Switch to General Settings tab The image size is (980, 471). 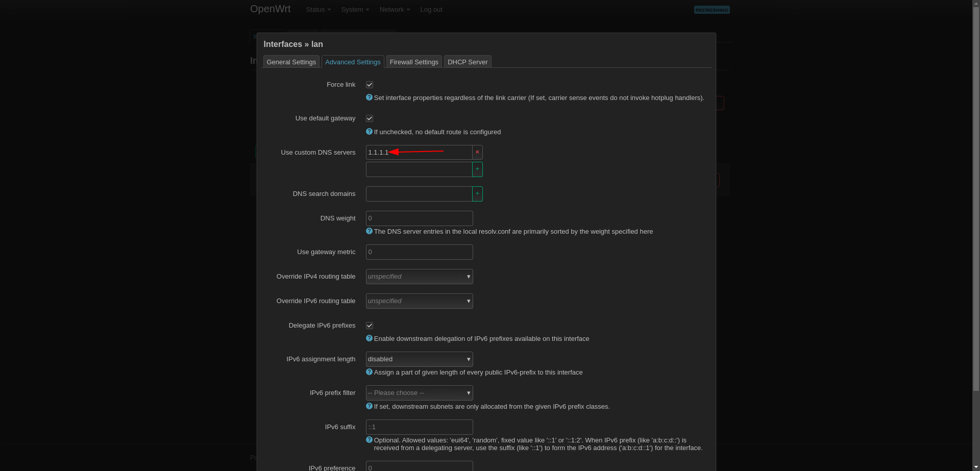pyautogui.click(x=291, y=62)
